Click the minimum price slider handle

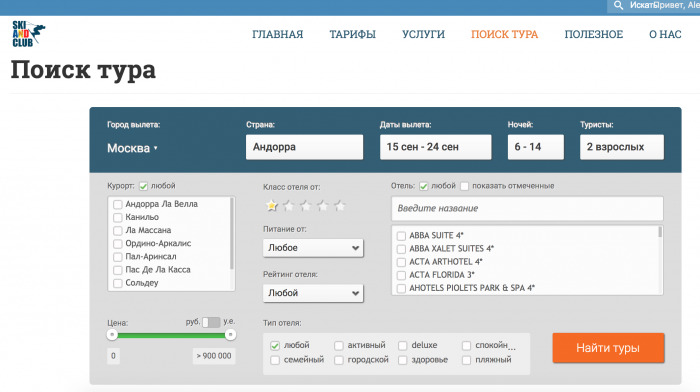point(112,334)
